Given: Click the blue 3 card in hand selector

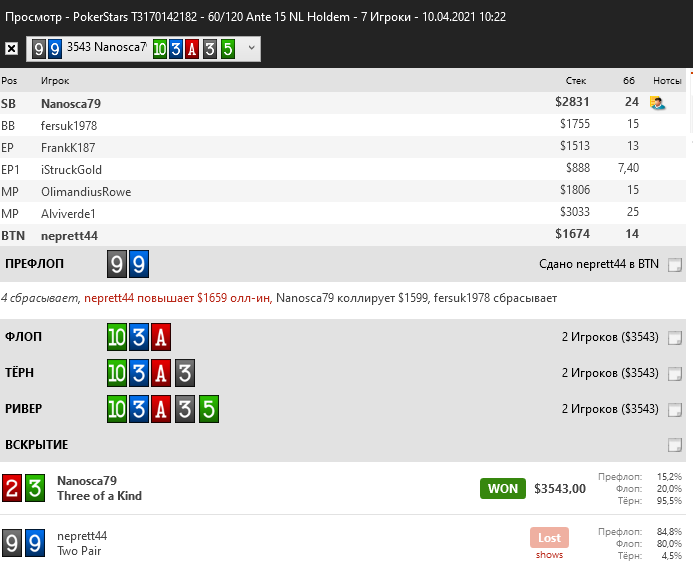Looking at the screenshot, I should pyautogui.click(x=175, y=49).
